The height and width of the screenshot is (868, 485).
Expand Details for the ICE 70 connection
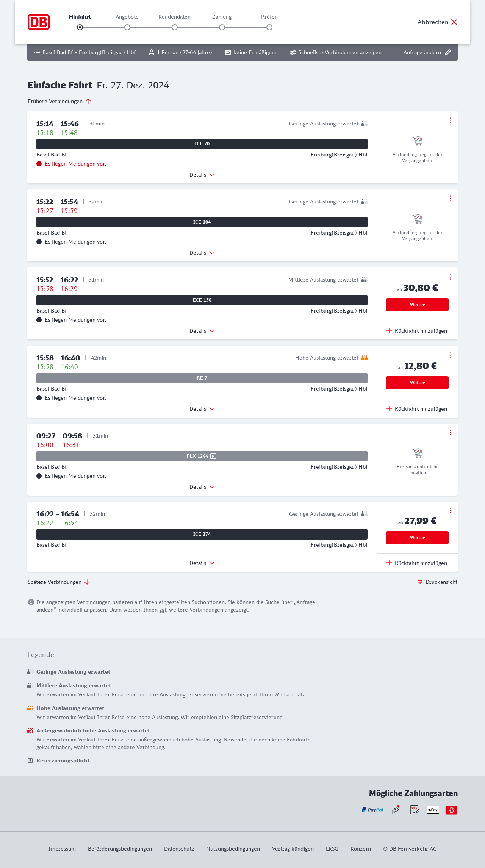202,175
